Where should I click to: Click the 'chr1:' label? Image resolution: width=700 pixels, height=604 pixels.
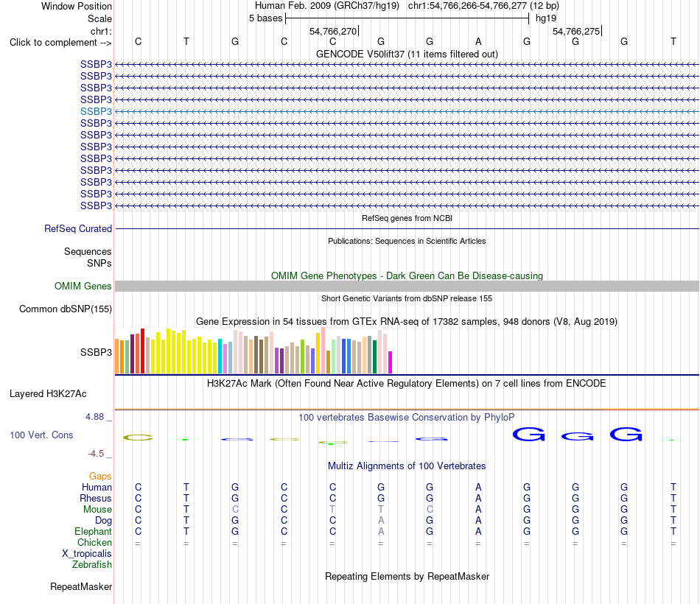click(x=101, y=31)
